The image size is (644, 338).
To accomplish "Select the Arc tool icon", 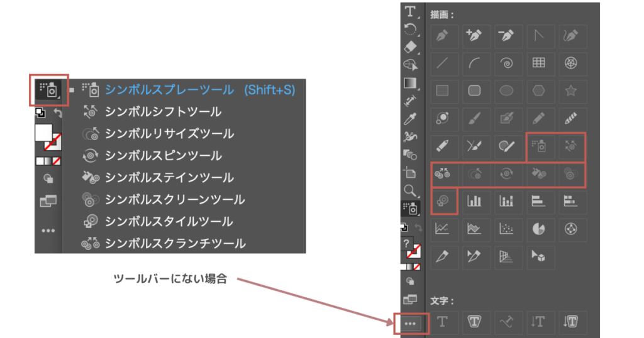I will [x=474, y=63].
